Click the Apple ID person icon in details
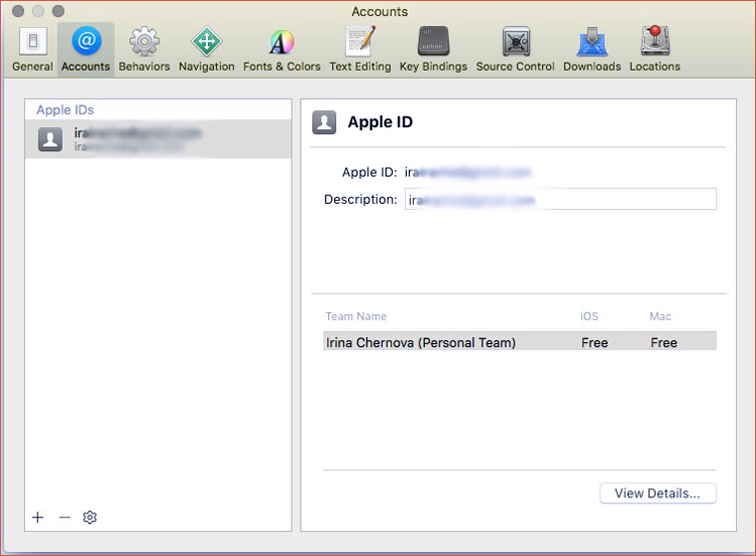 (x=324, y=122)
